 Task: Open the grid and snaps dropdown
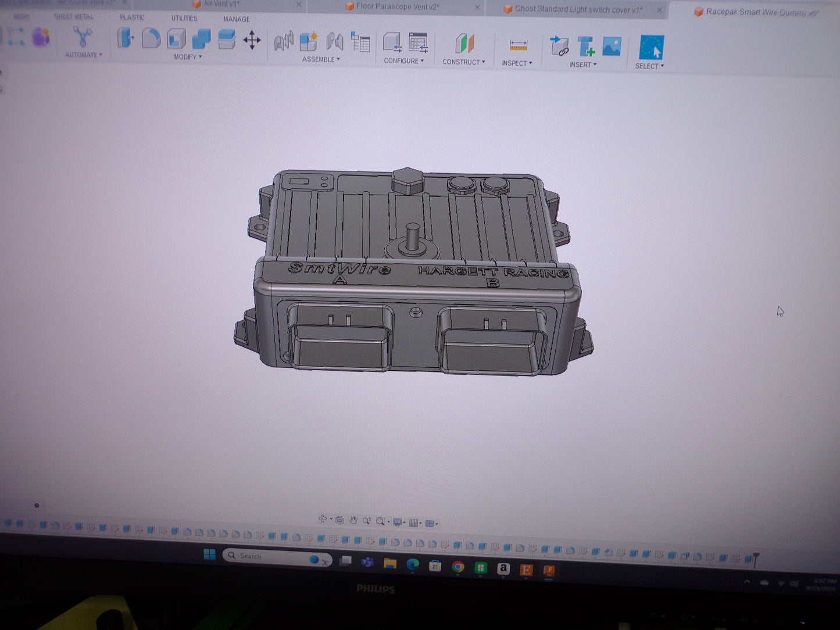pyautogui.click(x=416, y=523)
